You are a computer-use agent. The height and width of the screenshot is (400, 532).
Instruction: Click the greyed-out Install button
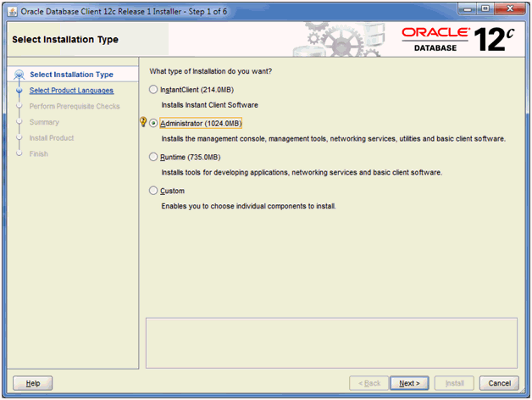tap(454, 383)
